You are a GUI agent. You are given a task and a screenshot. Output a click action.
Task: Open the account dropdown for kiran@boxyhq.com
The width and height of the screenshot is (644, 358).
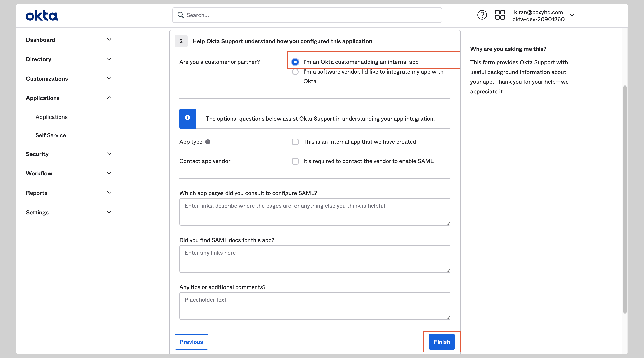[572, 16]
